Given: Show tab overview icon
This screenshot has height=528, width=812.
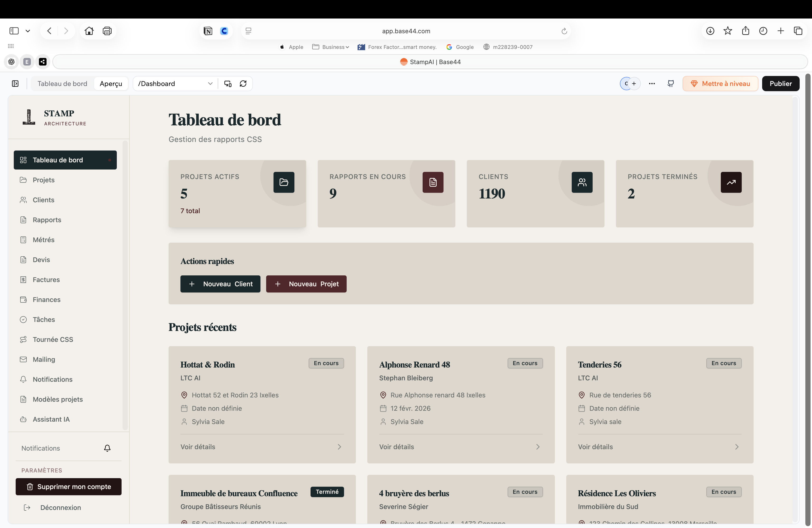Looking at the screenshot, I should (x=798, y=31).
